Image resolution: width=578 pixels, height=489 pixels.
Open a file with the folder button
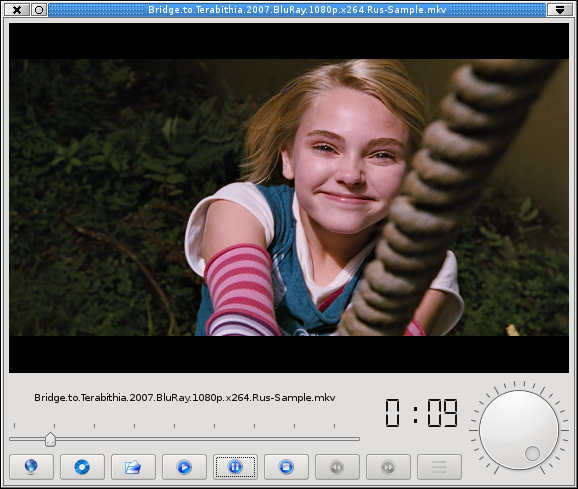point(133,467)
